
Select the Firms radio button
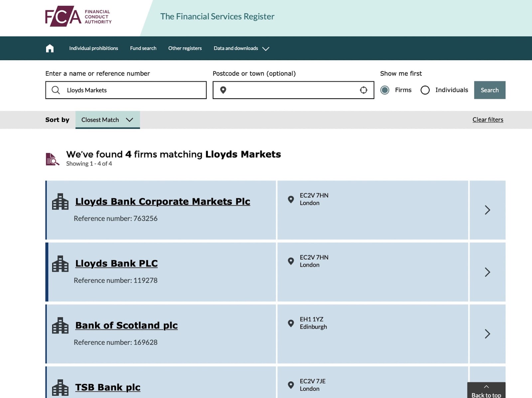pyautogui.click(x=385, y=90)
